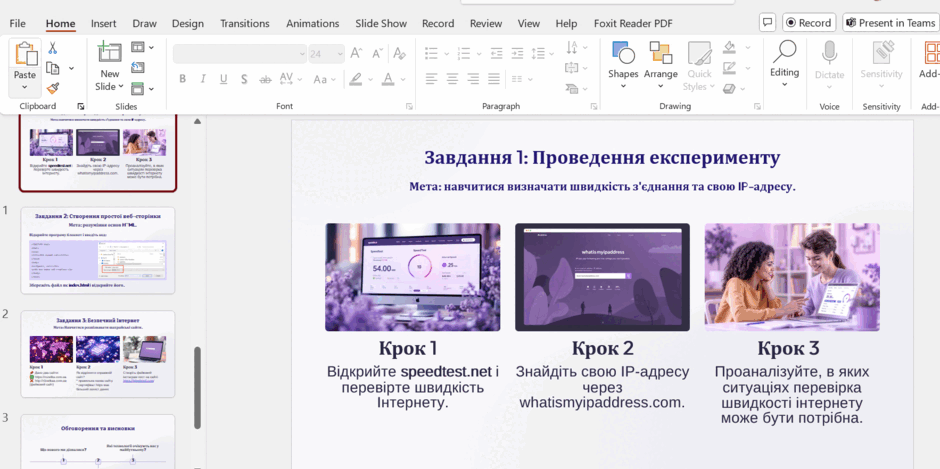Click the Arrange icon
Screen dimensions: 940x469
click(x=661, y=53)
